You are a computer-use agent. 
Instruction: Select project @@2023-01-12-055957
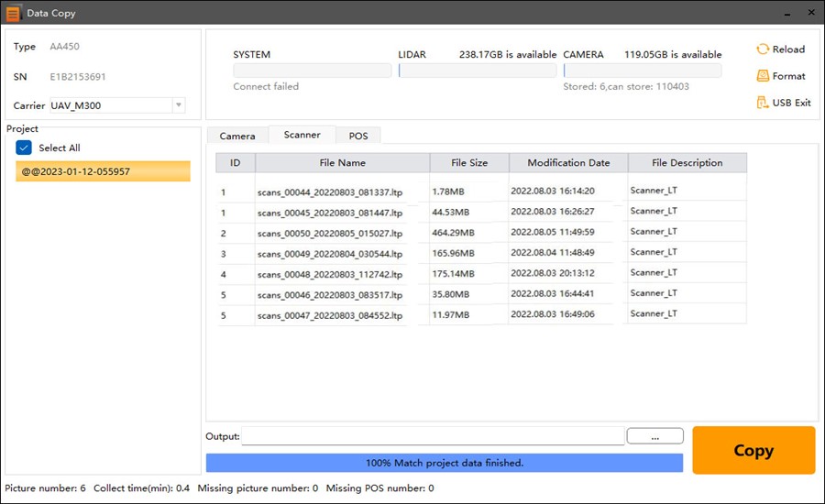(x=103, y=171)
